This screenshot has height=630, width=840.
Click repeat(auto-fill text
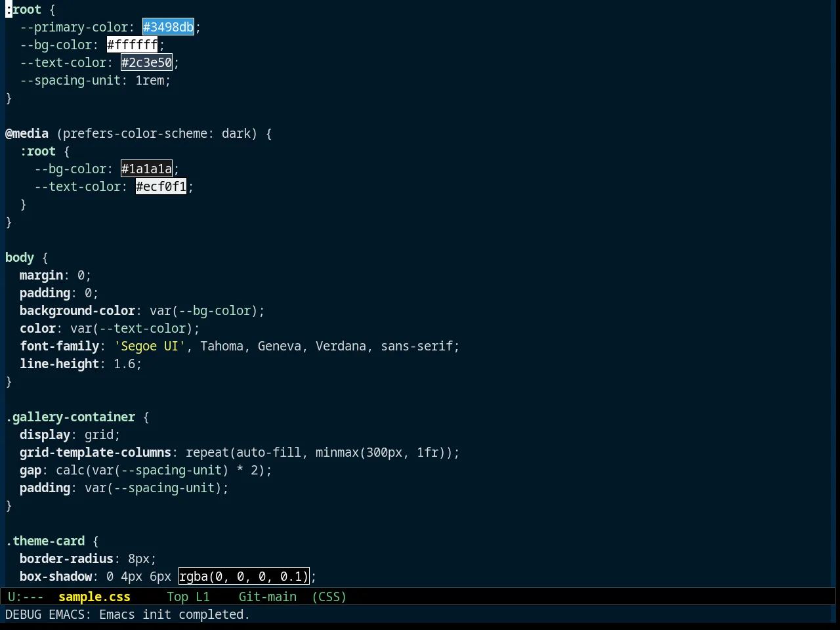(x=243, y=452)
